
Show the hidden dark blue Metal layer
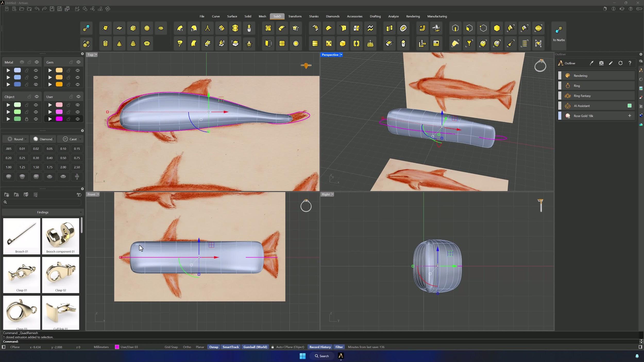(36, 84)
